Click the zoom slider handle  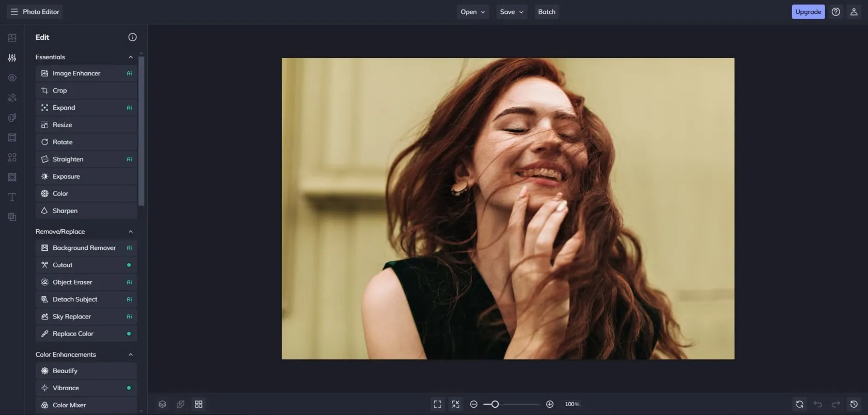(495, 404)
